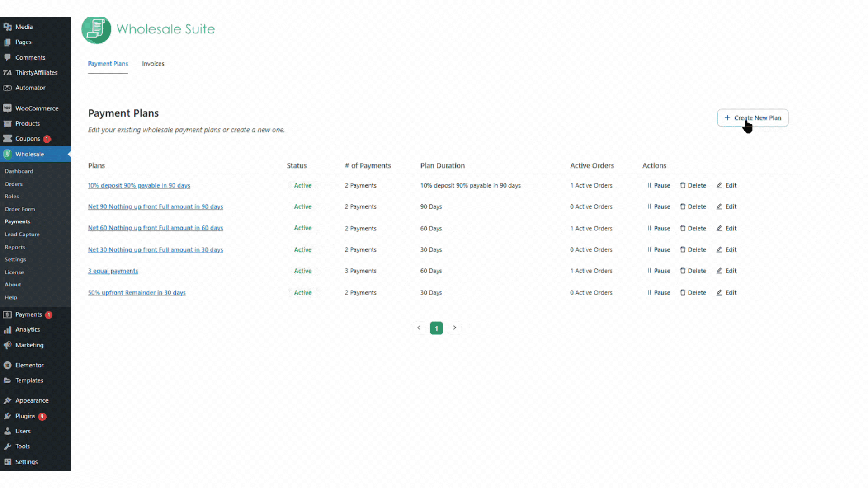Click the Media icon in sidebar

[x=7, y=27]
